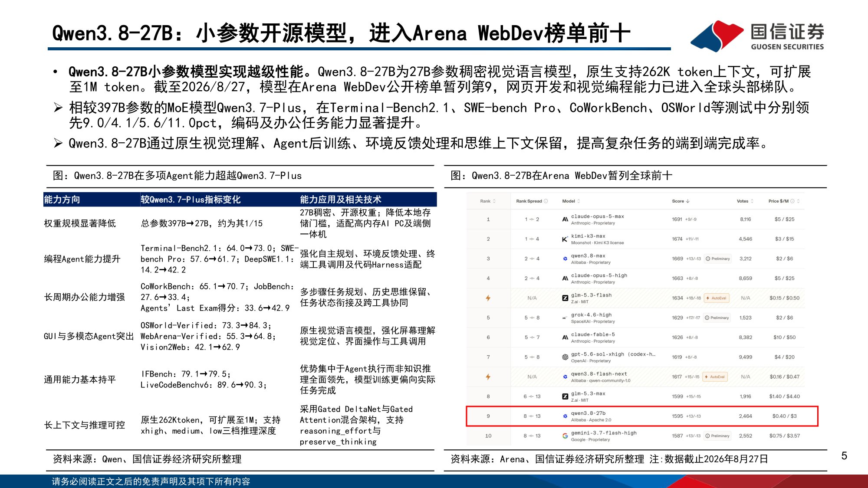Click the score value 1691

pos(677,219)
